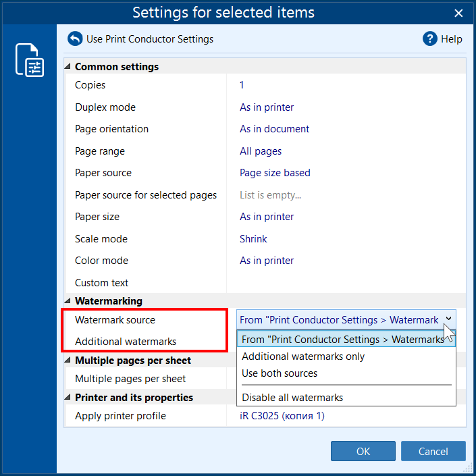Click the List is empty... value
The image size is (476, 476).
[270, 195]
